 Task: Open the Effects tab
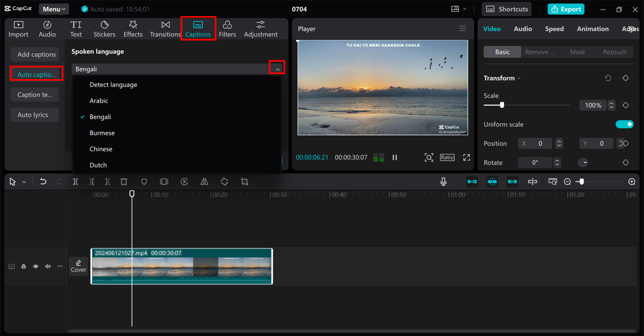tap(133, 29)
